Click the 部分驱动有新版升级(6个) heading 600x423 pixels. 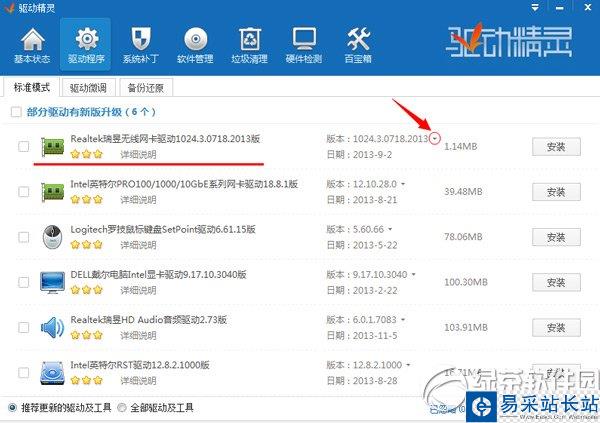tap(91, 112)
